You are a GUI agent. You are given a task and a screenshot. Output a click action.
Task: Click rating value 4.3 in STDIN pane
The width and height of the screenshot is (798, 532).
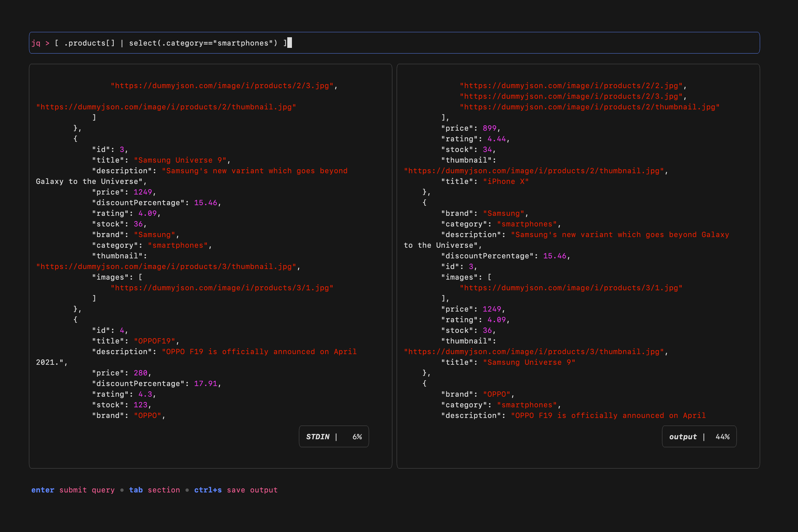(x=145, y=394)
